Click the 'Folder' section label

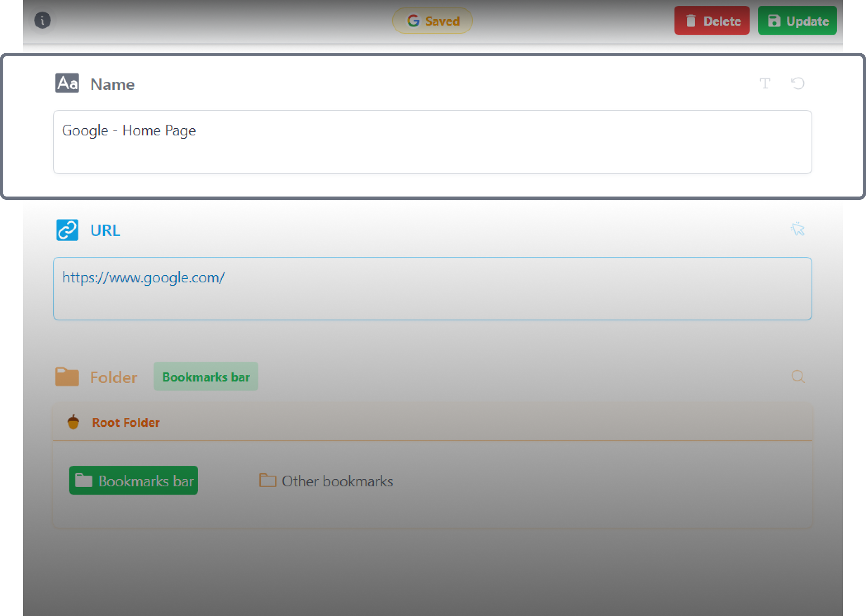click(114, 377)
